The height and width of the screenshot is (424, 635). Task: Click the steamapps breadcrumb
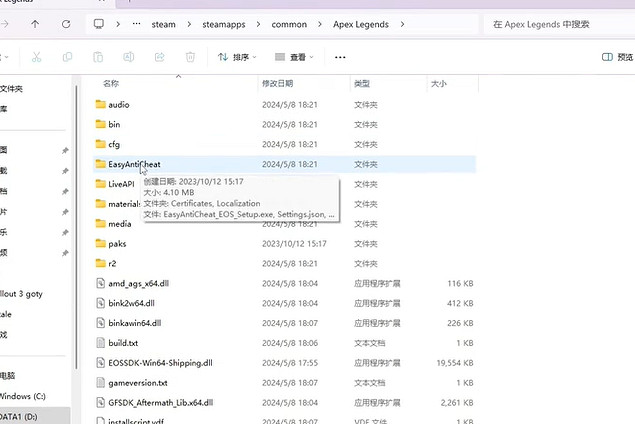coord(224,24)
